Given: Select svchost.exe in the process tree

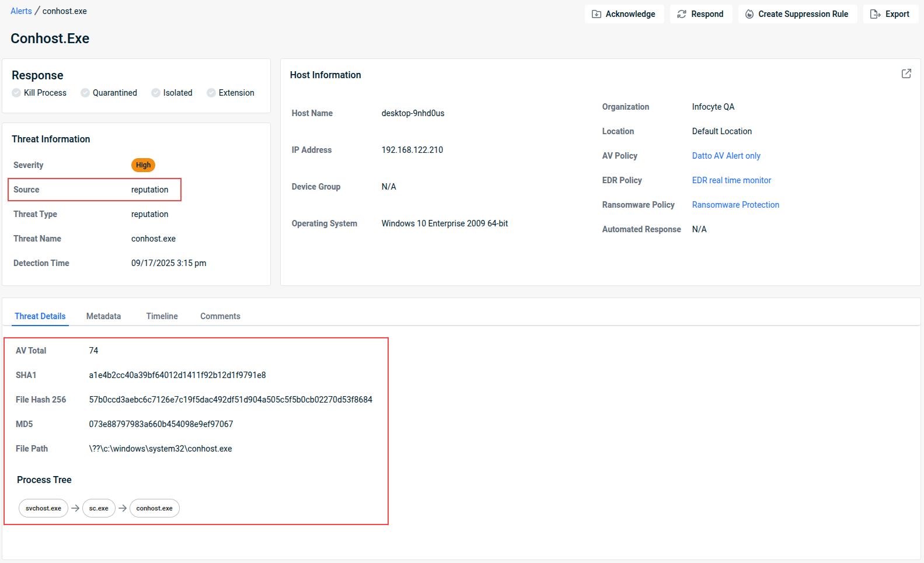Looking at the screenshot, I should 43,508.
